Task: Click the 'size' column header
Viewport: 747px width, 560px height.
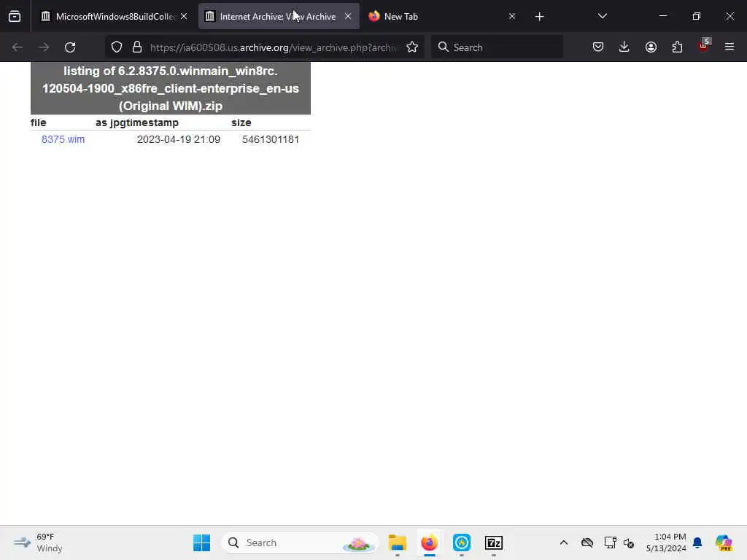Action: tap(241, 122)
